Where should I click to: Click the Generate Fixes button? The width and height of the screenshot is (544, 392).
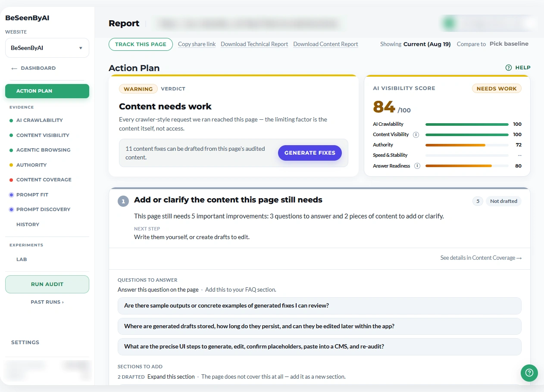[x=310, y=153]
